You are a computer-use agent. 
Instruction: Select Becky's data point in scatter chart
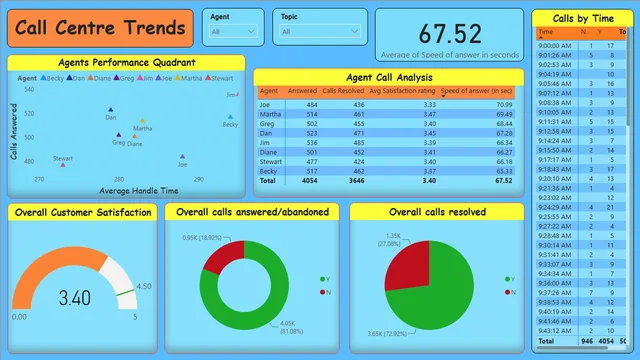click(x=230, y=117)
